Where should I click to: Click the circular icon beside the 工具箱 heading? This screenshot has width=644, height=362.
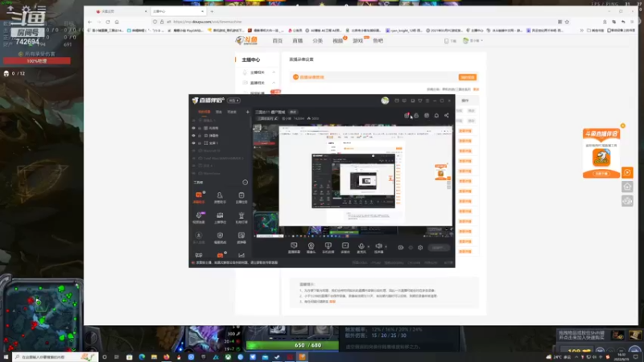click(x=246, y=183)
